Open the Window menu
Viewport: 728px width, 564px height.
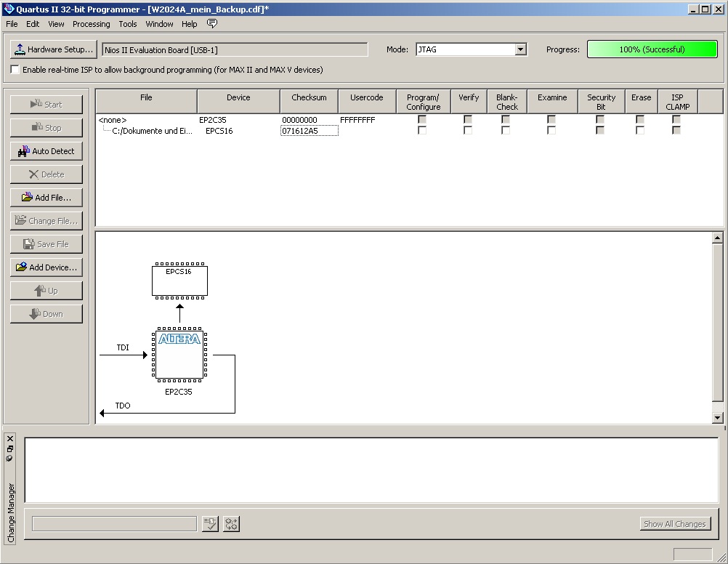[159, 24]
